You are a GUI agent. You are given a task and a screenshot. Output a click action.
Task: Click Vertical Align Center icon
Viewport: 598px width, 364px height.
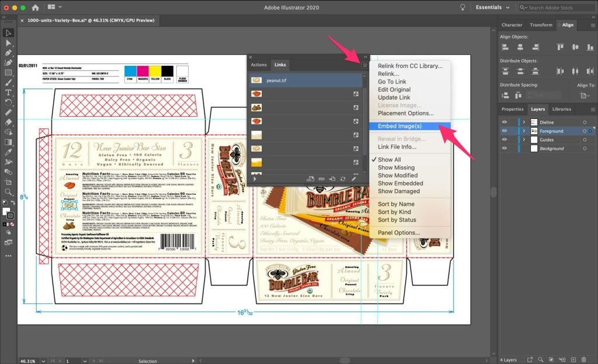click(x=575, y=47)
